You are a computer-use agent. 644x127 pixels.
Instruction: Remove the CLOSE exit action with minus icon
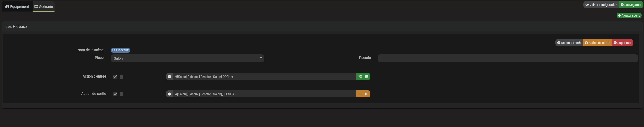tap(169, 94)
